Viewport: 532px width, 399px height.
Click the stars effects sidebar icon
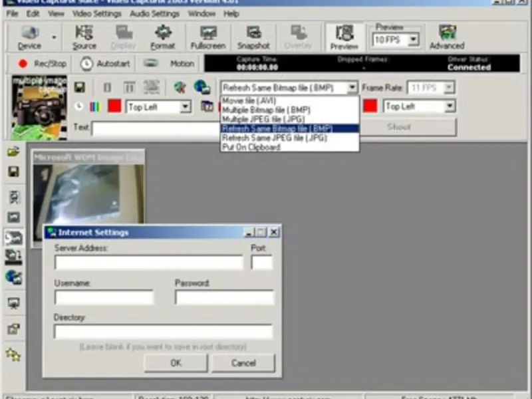click(x=13, y=355)
